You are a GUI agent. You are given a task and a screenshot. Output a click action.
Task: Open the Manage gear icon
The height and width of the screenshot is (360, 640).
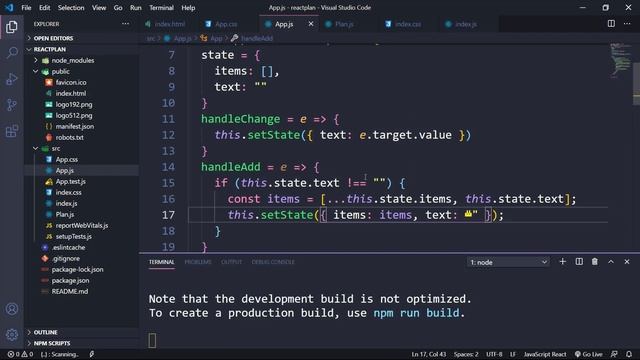tap(12, 335)
